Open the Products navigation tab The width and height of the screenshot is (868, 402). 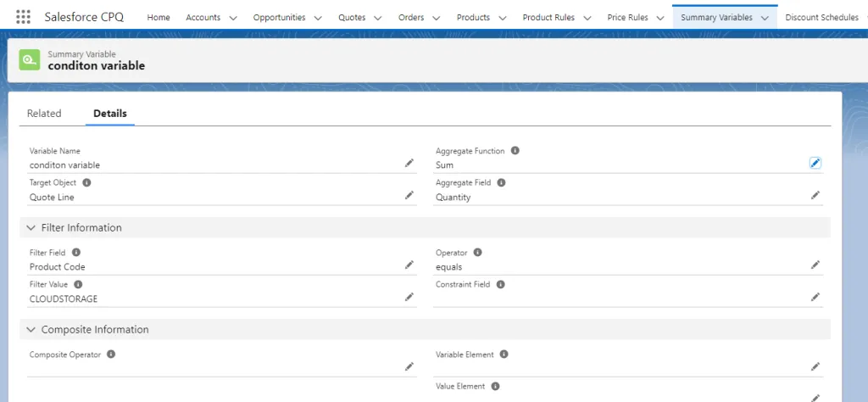coord(473,17)
